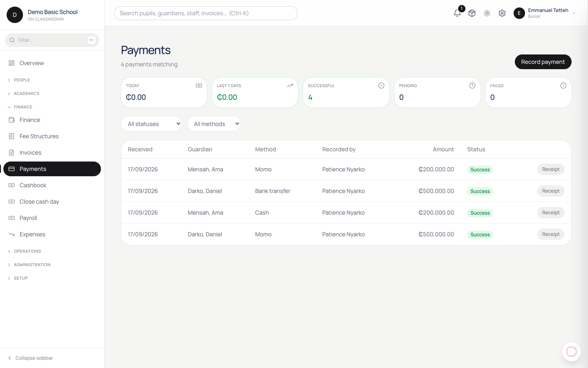Screen dimensions: 588x368
Task: Focus the sidebar Filter field
Action: pos(52,40)
